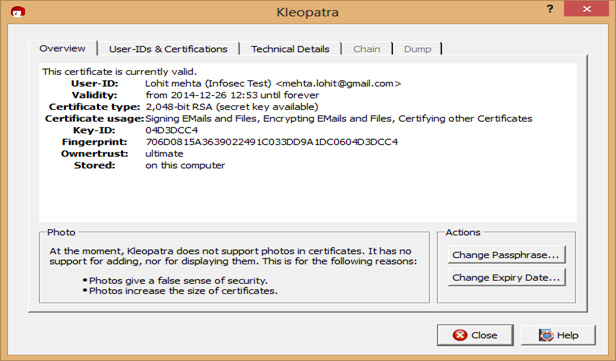Click the 'Certificate type:' label
The height and width of the screenshot is (361, 616).
(x=94, y=107)
